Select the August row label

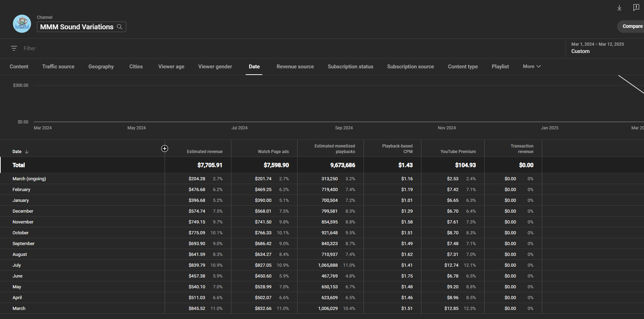click(x=20, y=255)
